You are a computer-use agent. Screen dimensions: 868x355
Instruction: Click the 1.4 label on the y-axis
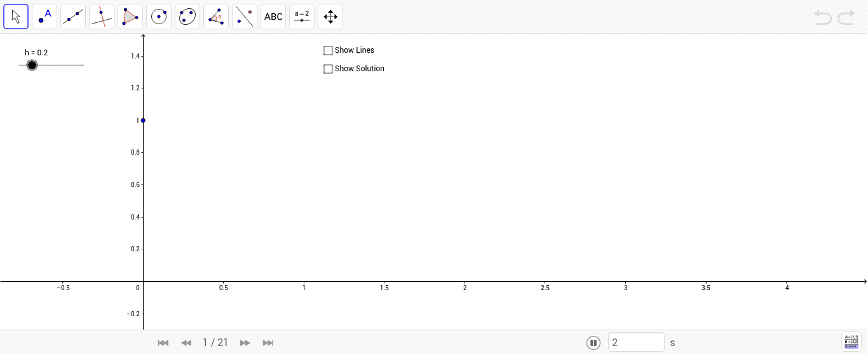click(135, 57)
